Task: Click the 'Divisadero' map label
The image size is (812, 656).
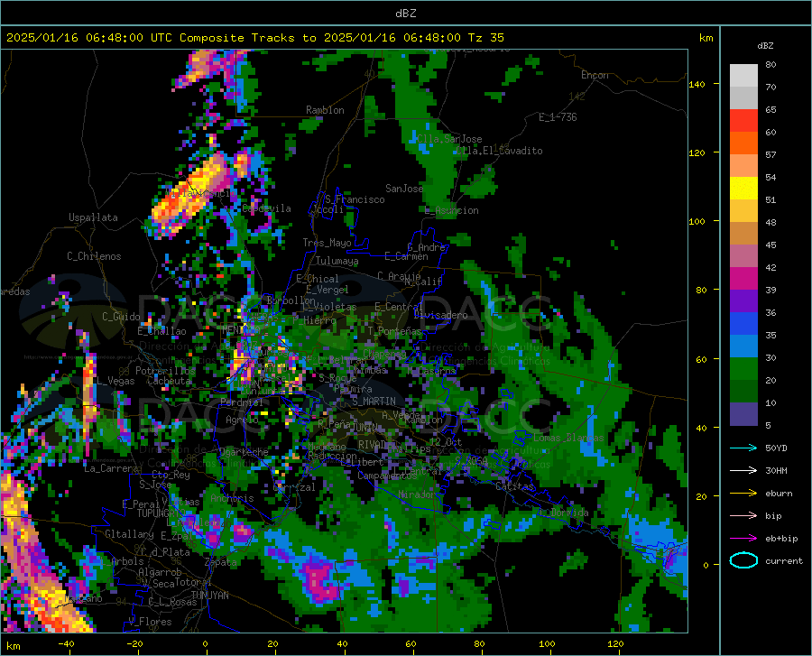Action: [x=440, y=315]
